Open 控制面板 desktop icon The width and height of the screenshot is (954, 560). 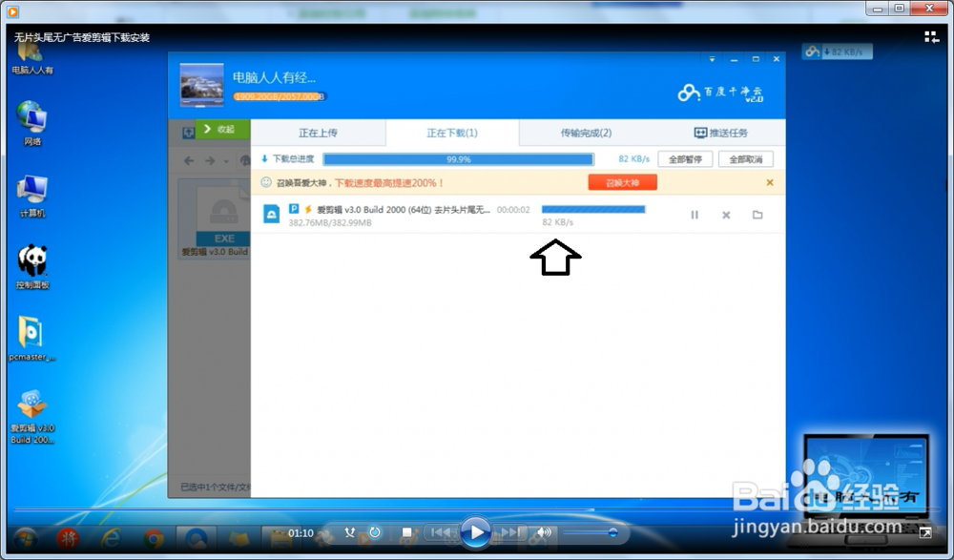32,266
